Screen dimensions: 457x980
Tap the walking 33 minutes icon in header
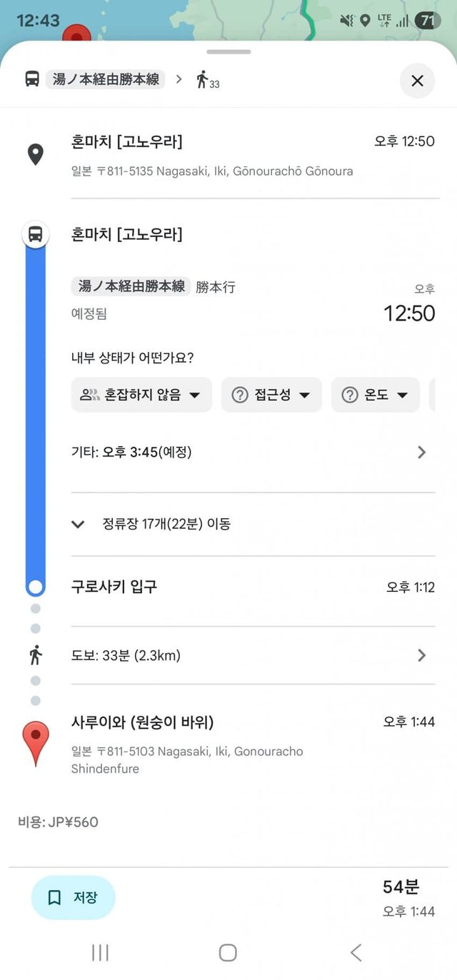tap(206, 80)
